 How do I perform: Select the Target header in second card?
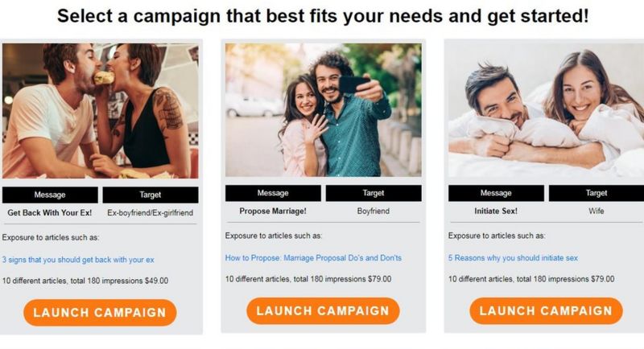click(374, 193)
